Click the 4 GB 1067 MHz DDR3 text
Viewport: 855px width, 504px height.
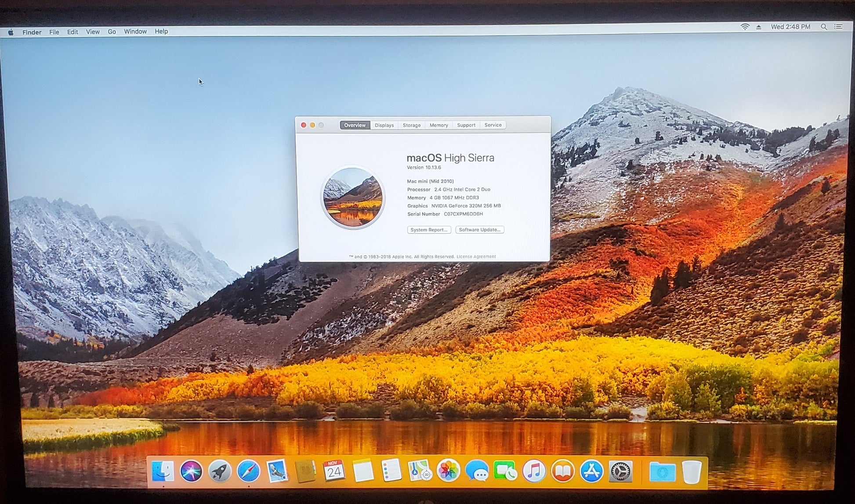[454, 198]
